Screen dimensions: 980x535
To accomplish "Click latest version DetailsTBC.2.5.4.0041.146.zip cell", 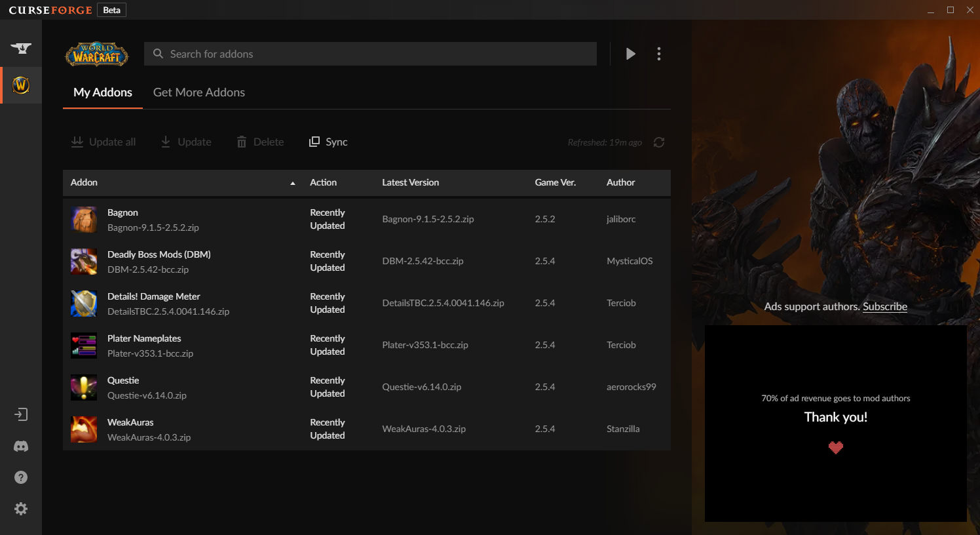I will tap(443, 303).
